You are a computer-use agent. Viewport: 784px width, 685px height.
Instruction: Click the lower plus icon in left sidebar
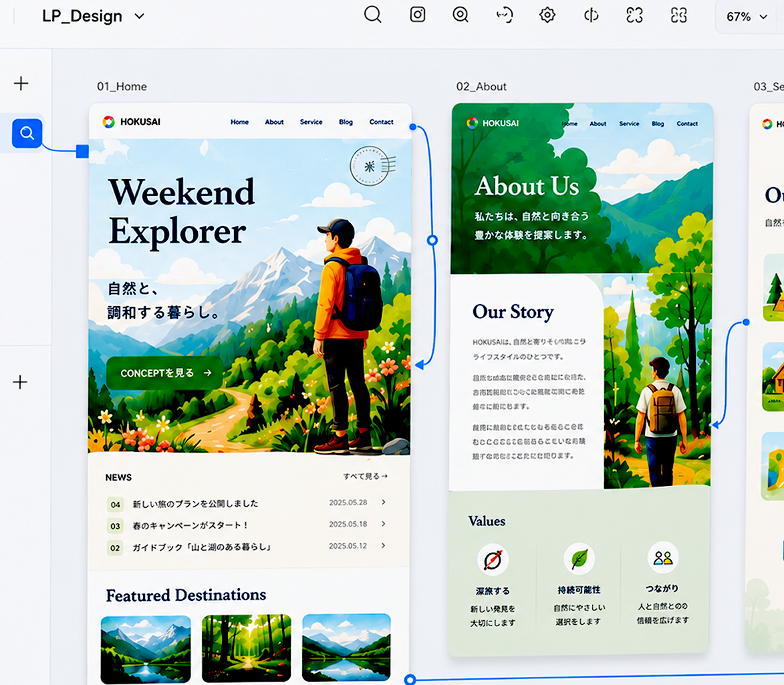click(20, 382)
